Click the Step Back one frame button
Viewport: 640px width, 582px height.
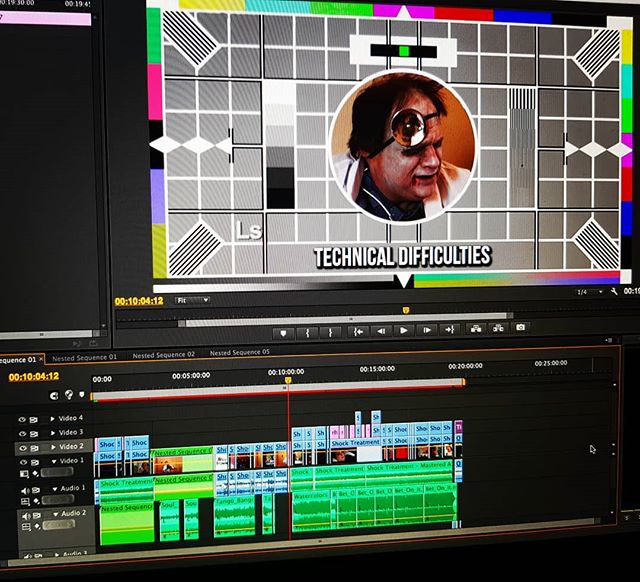380,330
